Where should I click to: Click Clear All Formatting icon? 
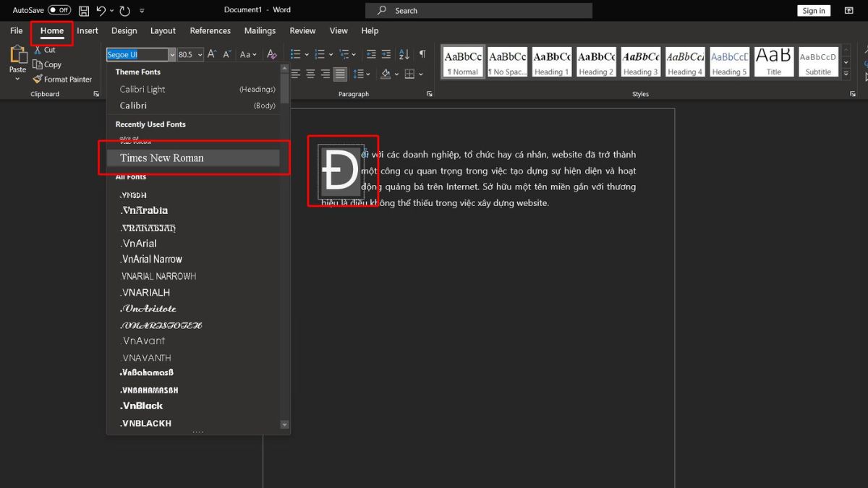pyautogui.click(x=271, y=54)
